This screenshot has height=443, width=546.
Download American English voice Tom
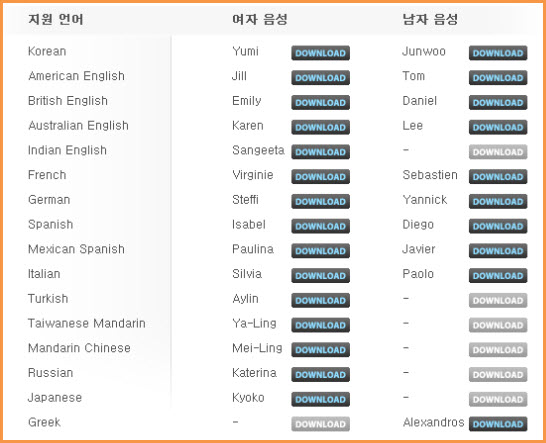tap(498, 78)
